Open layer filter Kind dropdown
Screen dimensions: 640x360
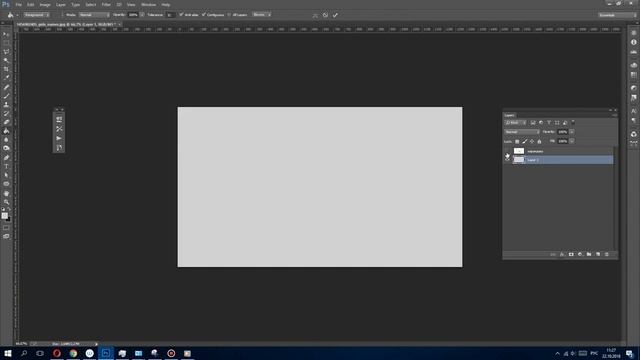tap(515, 122)
